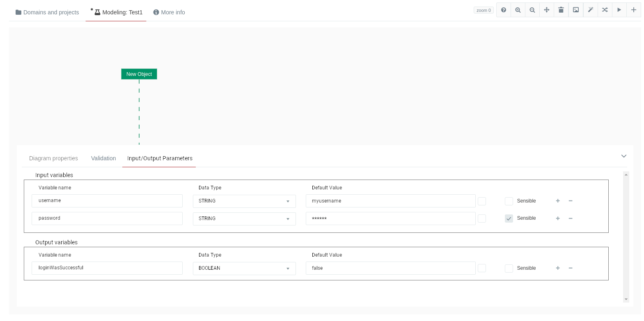Click the password variable name field
This screenshot has width=644, height=321.
point(107,219)
